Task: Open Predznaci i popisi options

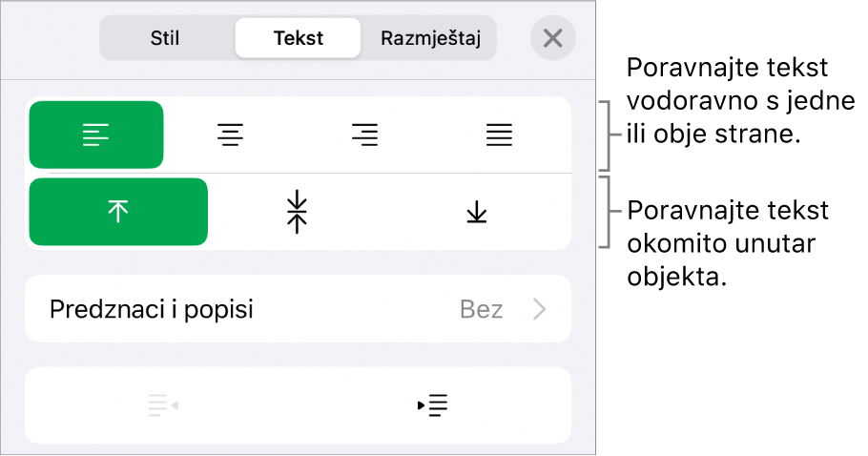Action: 153,309
